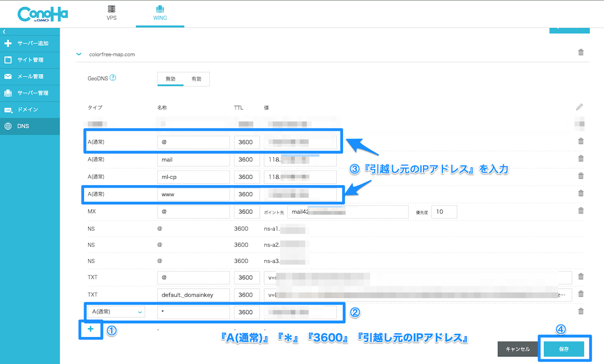Open ドメイン in the sidebar
604x364 pixels.
point(30,110)
